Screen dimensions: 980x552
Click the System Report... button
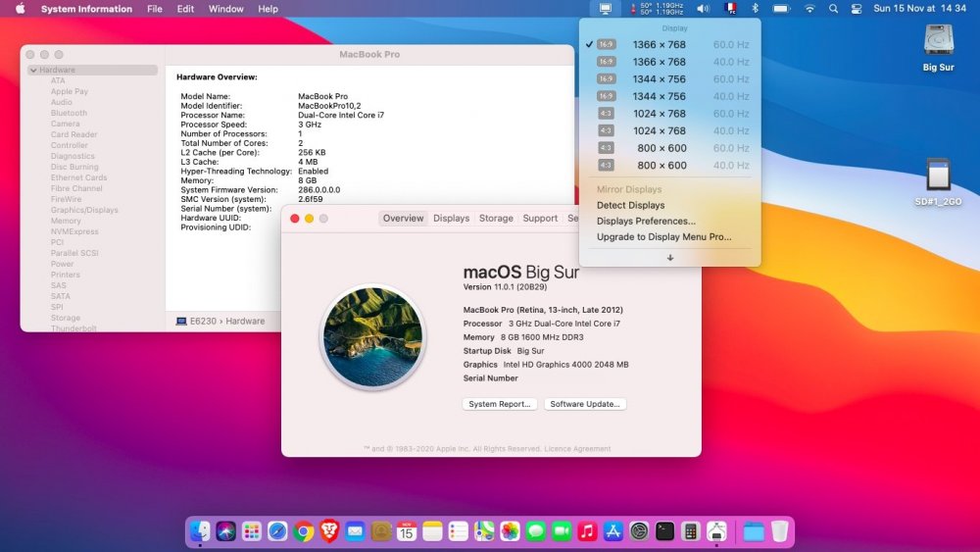(x=500, y=404)
